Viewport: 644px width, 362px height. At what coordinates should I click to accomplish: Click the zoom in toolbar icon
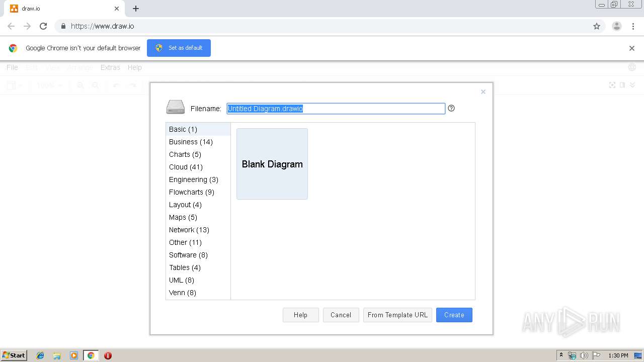tap(80, 85)
